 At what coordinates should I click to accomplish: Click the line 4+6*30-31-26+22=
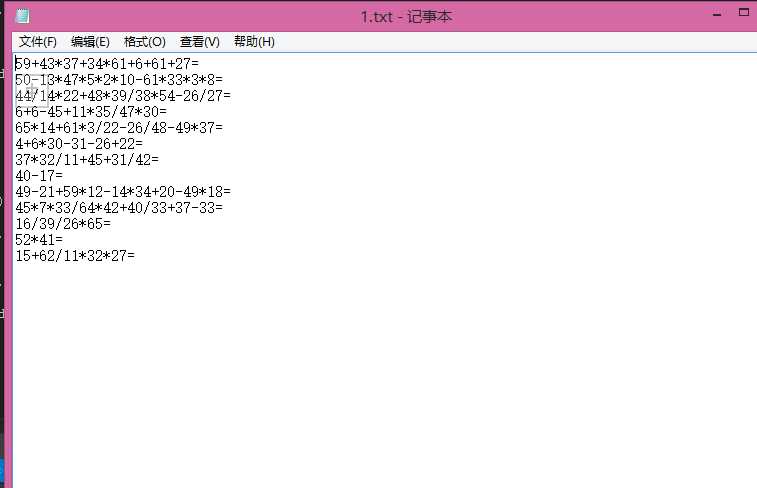click(79, 143)
